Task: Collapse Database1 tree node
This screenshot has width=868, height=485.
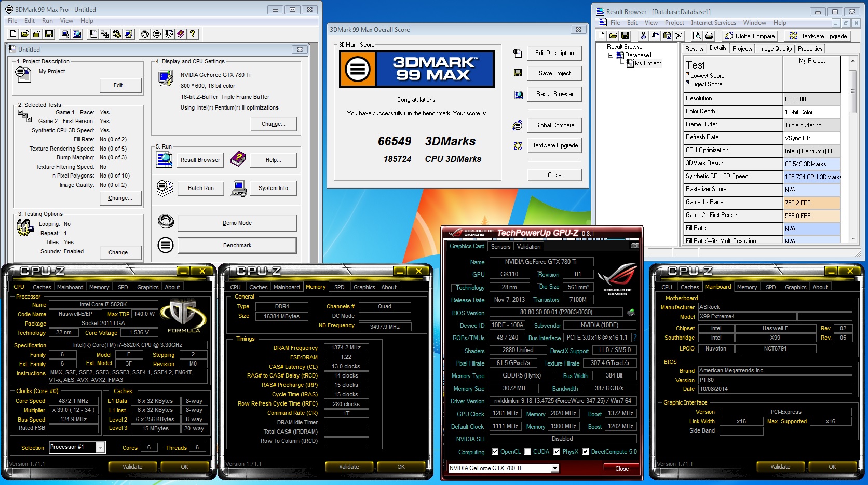Action: click(611, 55)
